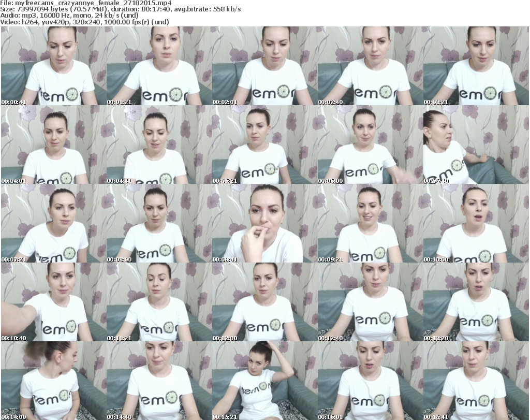
Task: Select the frame at 00:01:21
Action: coord(159,66)
